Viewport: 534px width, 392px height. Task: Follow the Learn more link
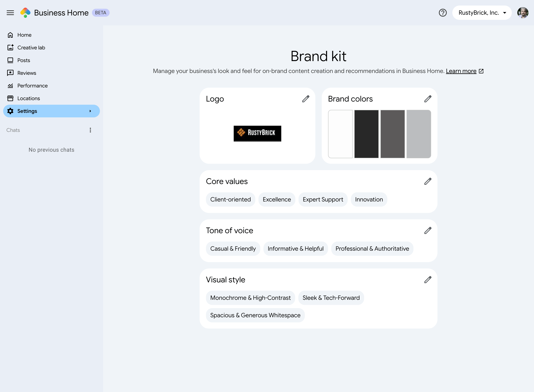[461, 71]
